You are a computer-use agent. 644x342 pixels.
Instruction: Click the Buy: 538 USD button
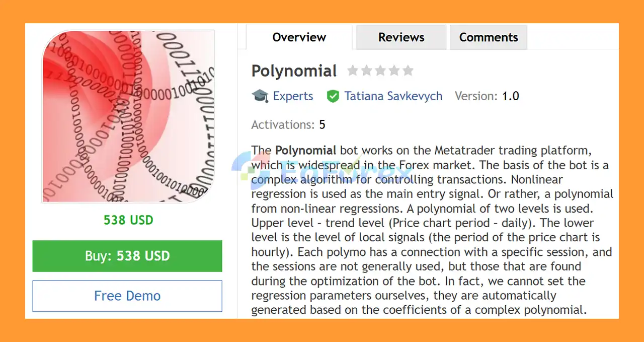pyautogui.click(x=127, y=256)
